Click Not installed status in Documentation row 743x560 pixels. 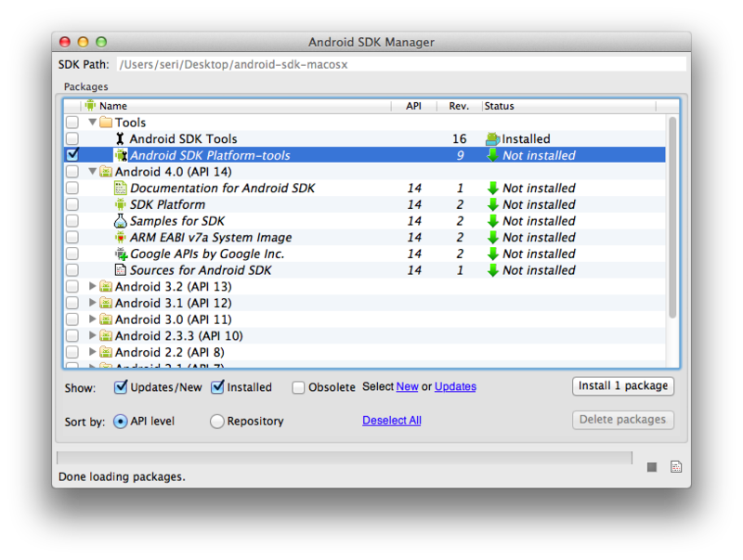tap(539, 189)
